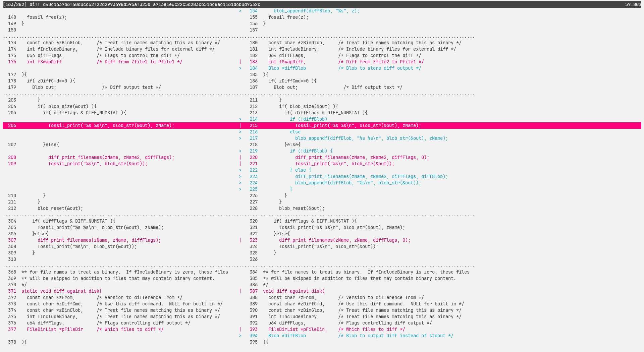
Task: Click the added-line marker for line 184
Action: [240, 68]
